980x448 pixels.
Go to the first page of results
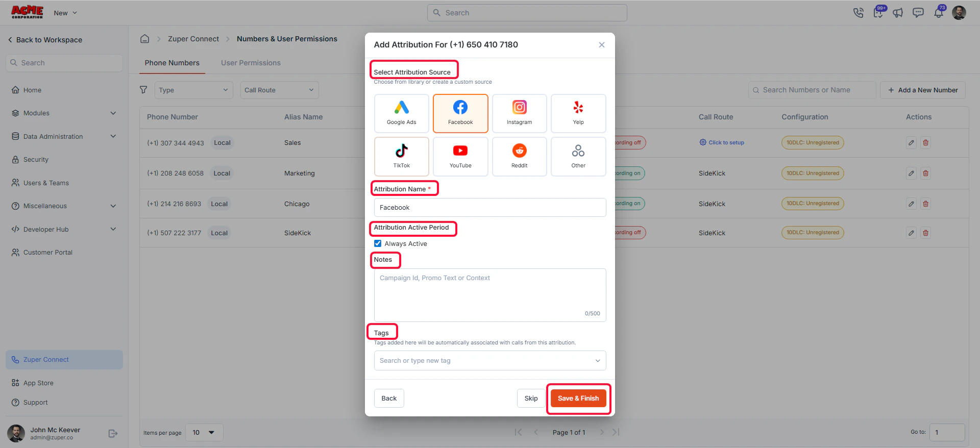click(x=518, y=432)
